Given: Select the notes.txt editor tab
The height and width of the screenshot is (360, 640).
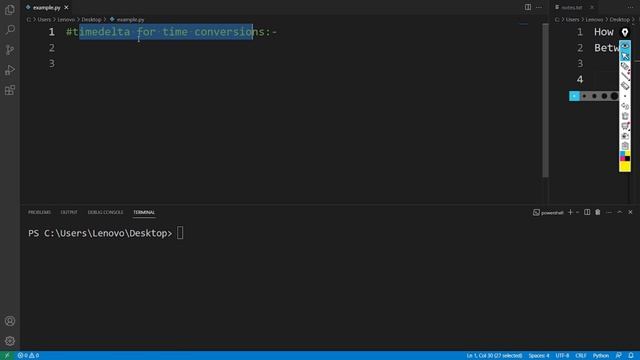Looking at the screenshot, I should coord(571,7).
